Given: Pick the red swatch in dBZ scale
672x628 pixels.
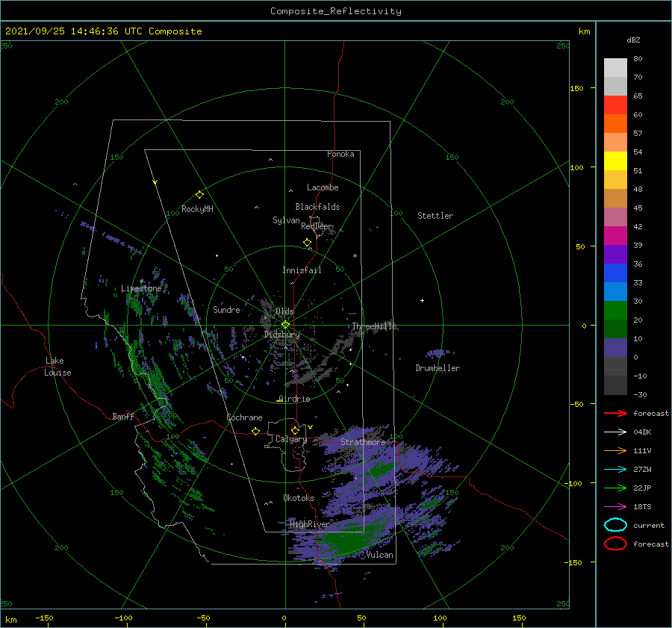Looking at the screenshot, I should (615, 105).
